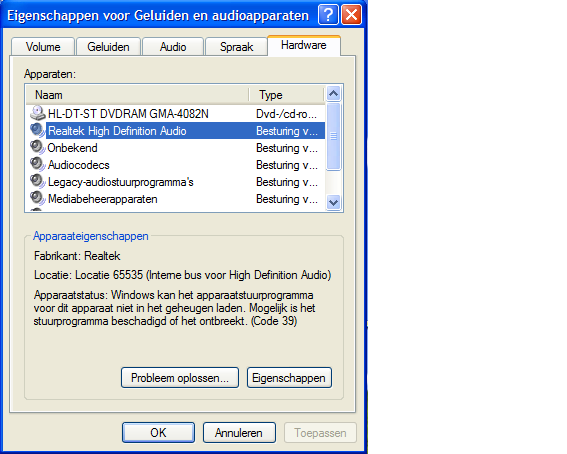Click the device list scroll up arrow
The height and width of the screenshot is (454, 567).
coord(333,94)
